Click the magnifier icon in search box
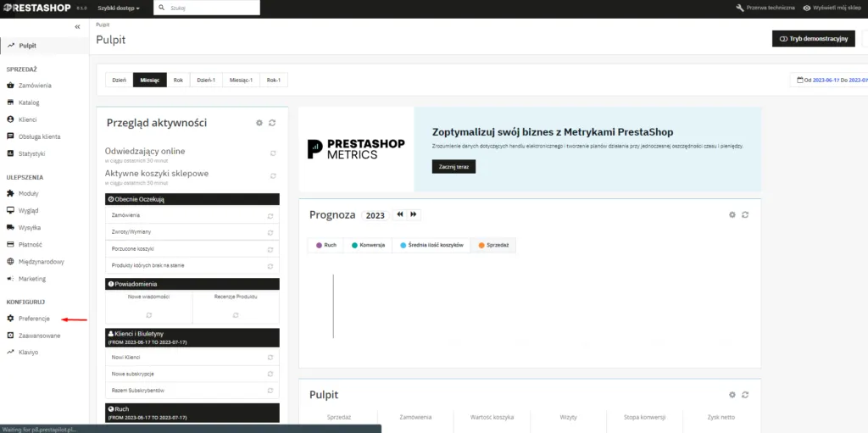 tap(162, 8)
